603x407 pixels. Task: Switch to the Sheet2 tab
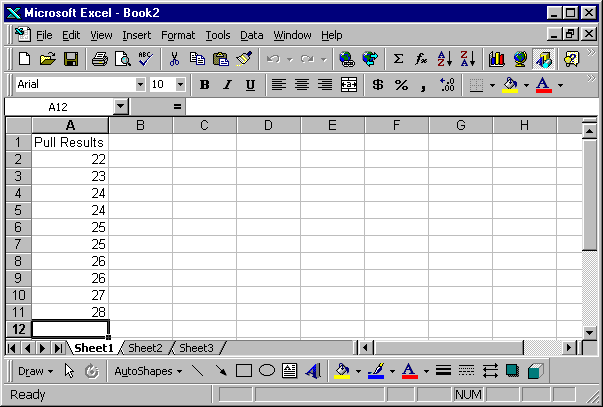145,348
